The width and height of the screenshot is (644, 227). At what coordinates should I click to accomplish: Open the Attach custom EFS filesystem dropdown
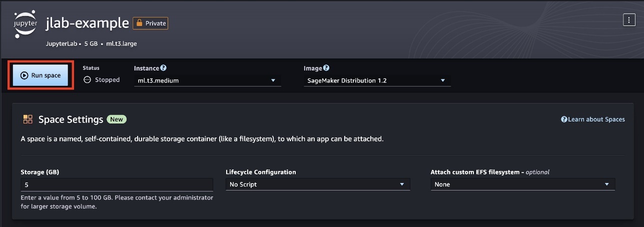[x=523, y=184]
